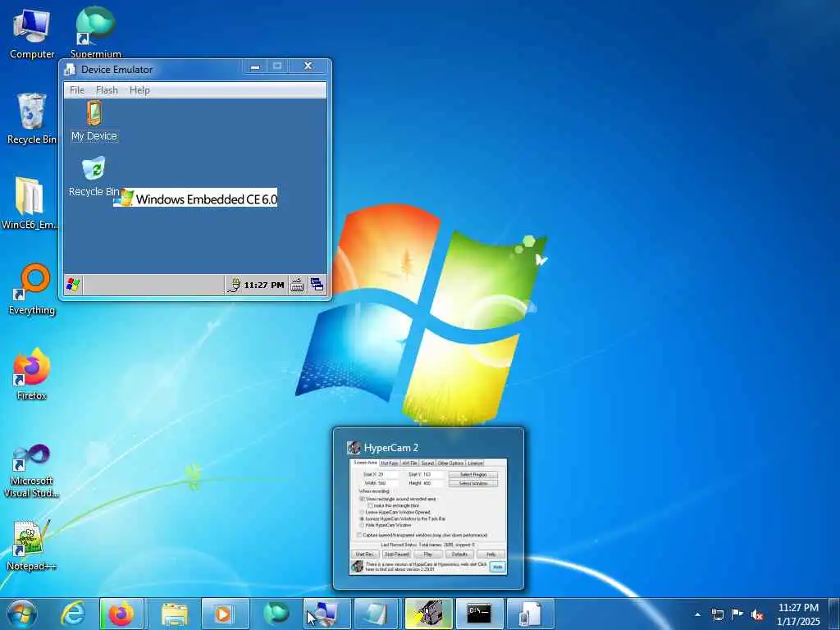Open the taskbar clock showing 1/17/2025
Screen dimensions: 840x630
click(798, 614)
